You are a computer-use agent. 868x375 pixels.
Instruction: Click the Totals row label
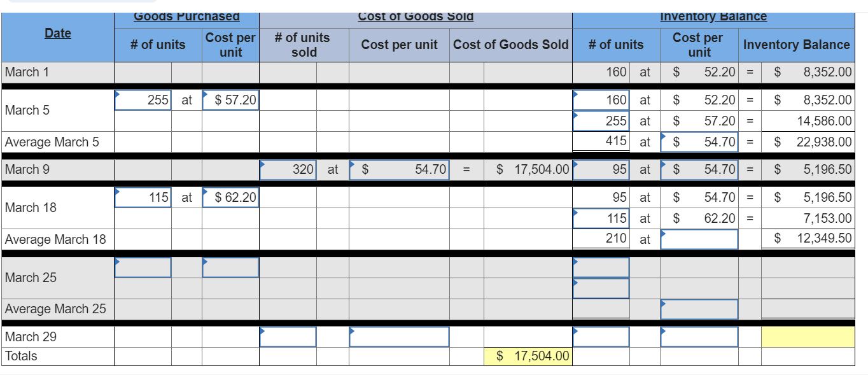coord(21,356)
